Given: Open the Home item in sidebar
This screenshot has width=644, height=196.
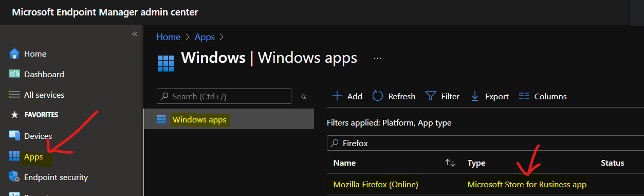Looking at the screenshot, I should point(28,54).
